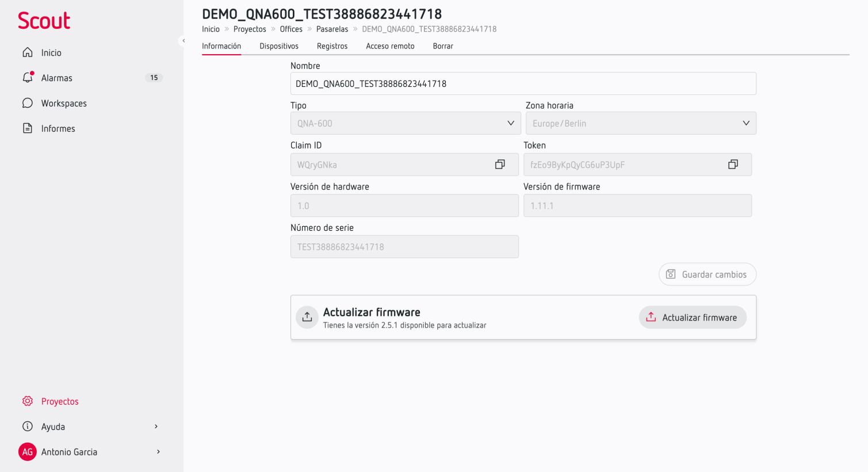Switch to the Acceso remoto tab
The image size is (868, 472).
(x=390, y=46)
